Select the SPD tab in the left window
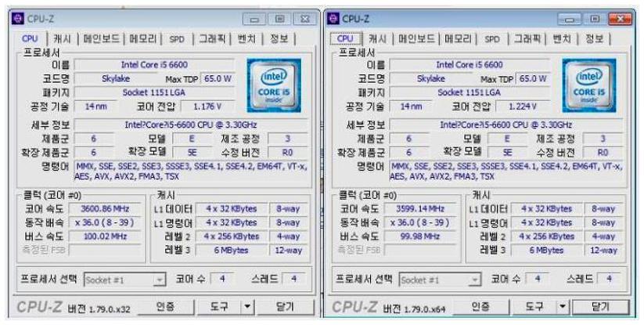Image resolution: width=644 pixels, height=325 pixels. point(177,39)
